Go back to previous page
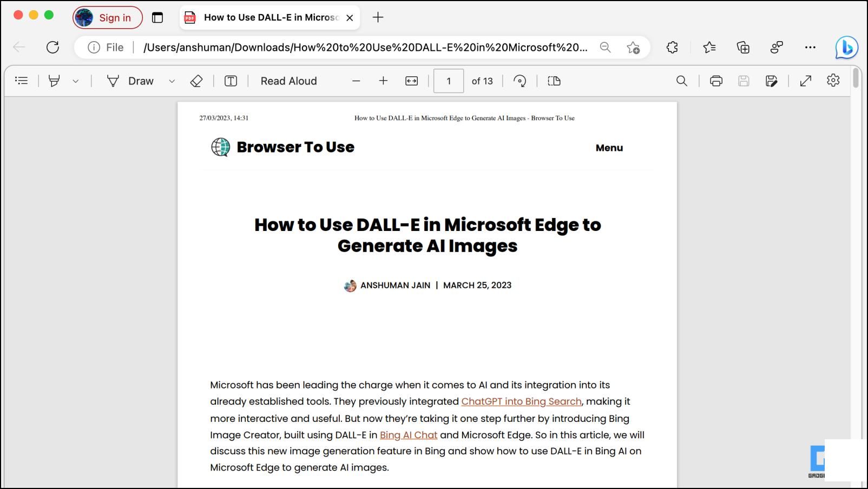Image resolution: width=868 pixels, height=489 pixels. coord(19,48)
